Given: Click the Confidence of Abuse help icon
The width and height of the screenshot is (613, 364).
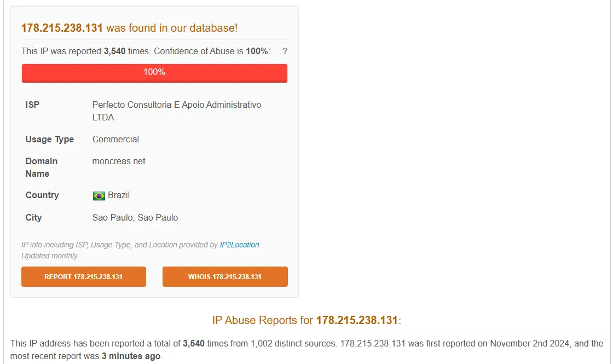Looking at the screenshot, I should (284, 51).
